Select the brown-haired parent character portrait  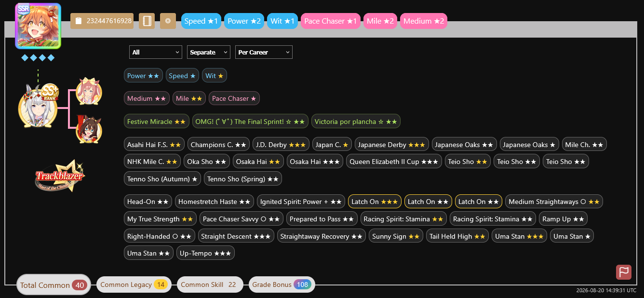click(x=89, y=129)
